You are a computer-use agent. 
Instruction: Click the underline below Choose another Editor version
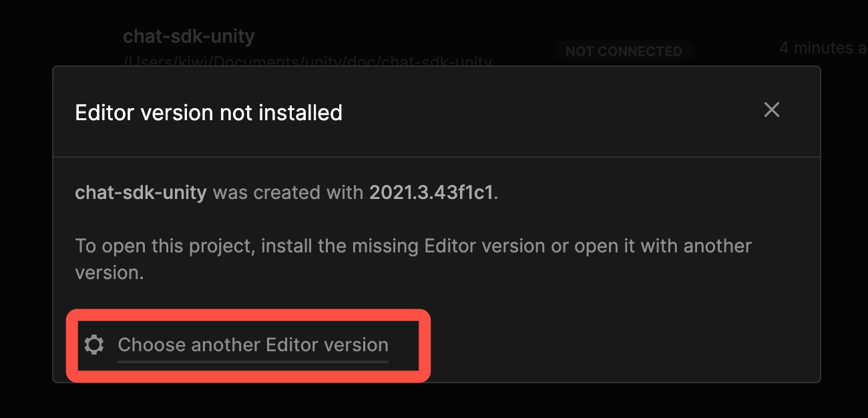252,361
